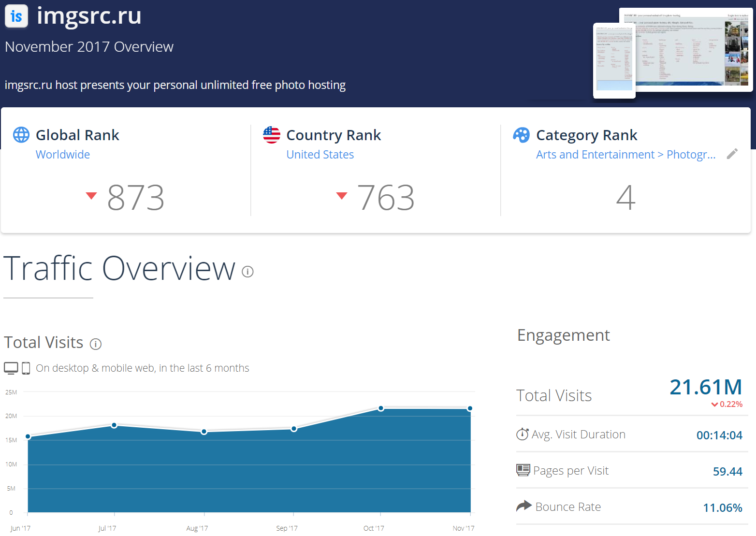The height and width of the screenshot is (536, 756).
Task: Select the Nov '17 data point on chart
Action: pyautogui.click(x=470, y=408)
